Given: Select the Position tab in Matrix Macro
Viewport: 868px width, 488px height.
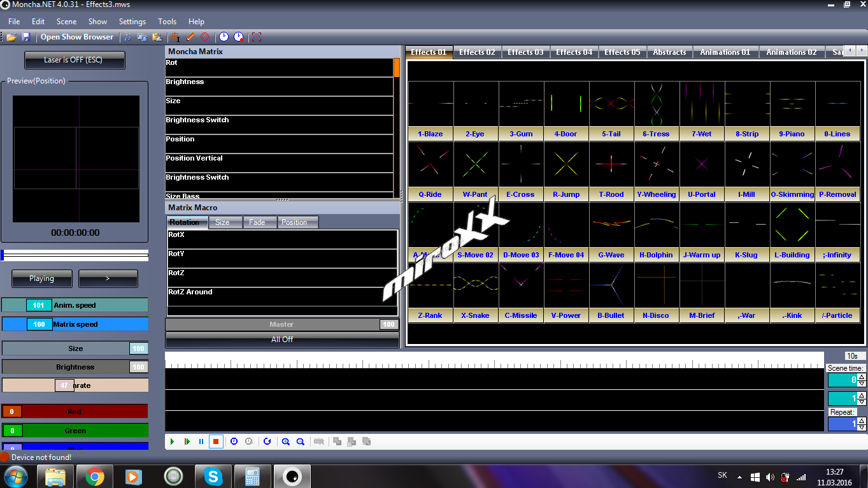Looking at the screenshot, I should [x=297, y=222].
